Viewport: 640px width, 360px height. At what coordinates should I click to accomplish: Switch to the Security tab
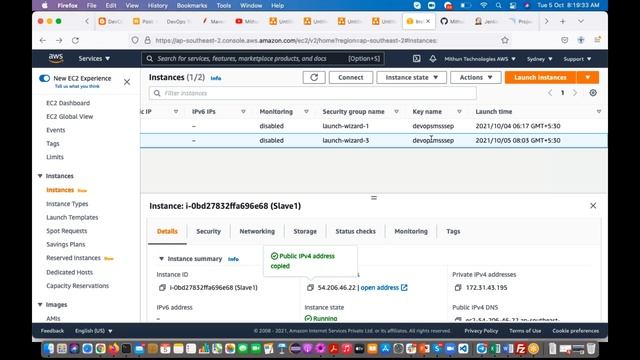point(208,231)
